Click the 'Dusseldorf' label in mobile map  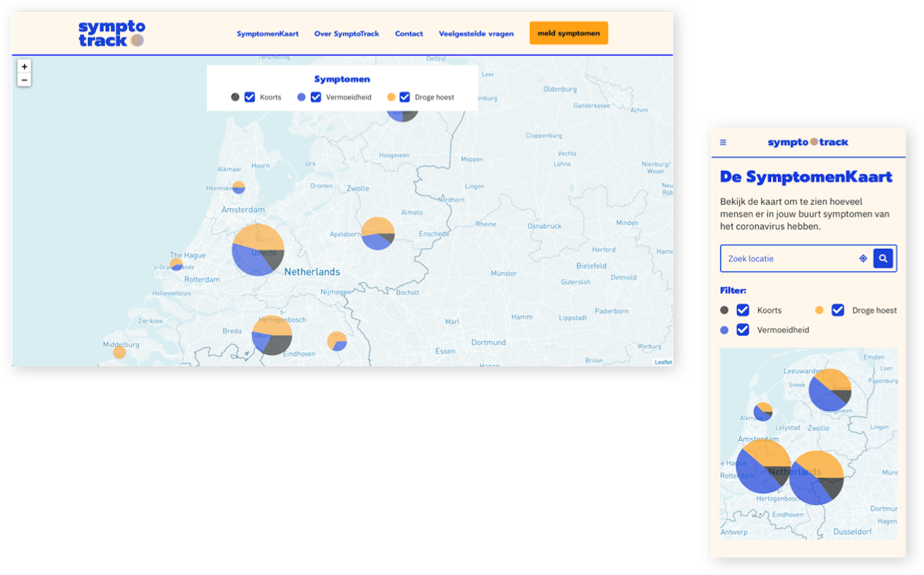(853, 532)
